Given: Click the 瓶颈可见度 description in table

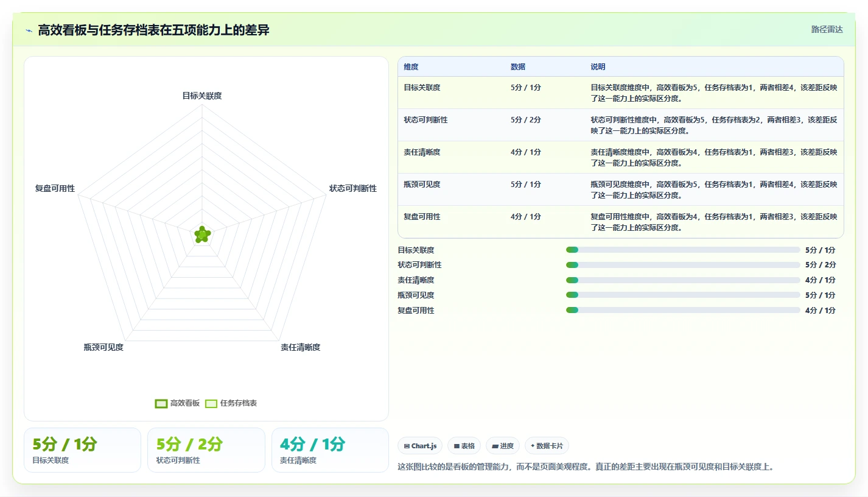Looking at the screenshot, I should (713, 190).
